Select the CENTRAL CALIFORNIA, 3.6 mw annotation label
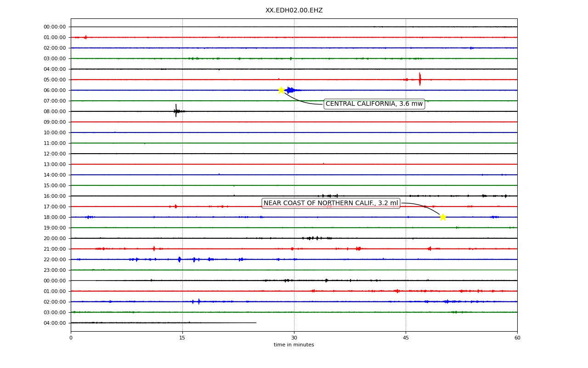588x368 pixels. point(374,104)
